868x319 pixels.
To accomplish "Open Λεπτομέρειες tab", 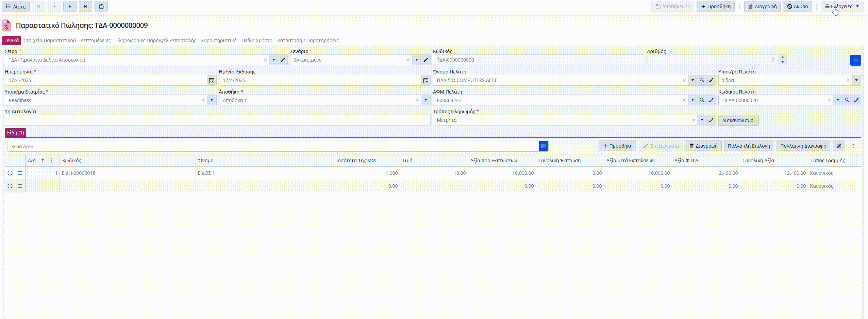I will (96, 40).
